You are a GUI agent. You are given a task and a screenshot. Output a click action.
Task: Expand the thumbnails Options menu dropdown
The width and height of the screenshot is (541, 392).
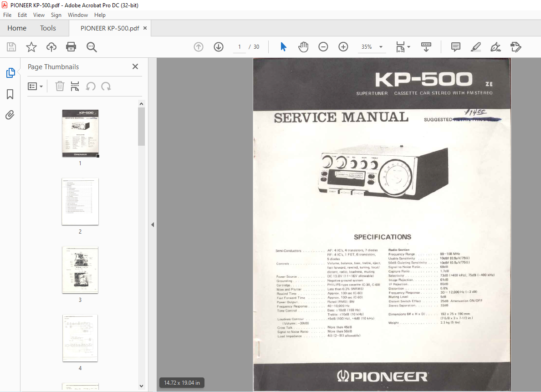coord(35,86)
